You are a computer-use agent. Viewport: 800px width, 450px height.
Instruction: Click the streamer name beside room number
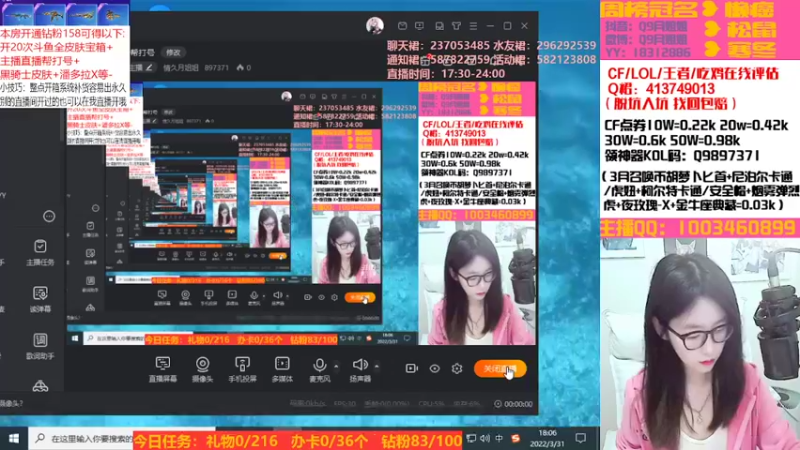click(181, 67)
